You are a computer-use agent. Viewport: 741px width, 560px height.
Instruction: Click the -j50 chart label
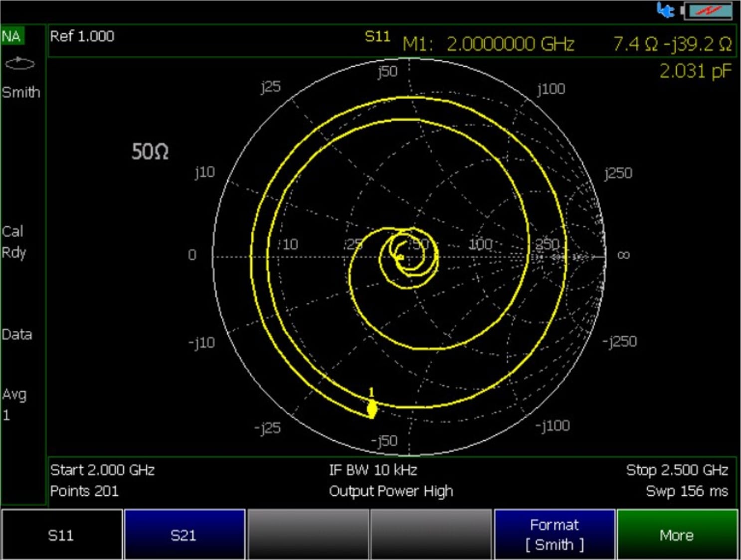click(384, 441)
